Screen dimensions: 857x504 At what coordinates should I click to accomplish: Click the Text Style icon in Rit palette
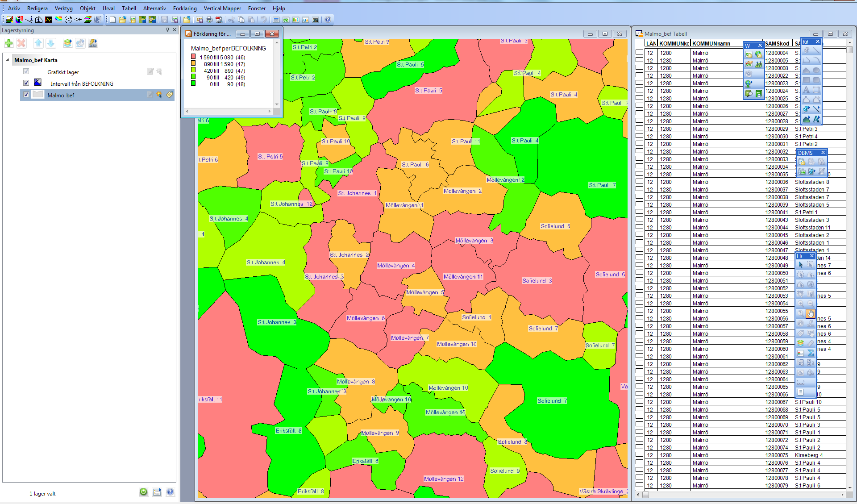(x=816, y=119)
